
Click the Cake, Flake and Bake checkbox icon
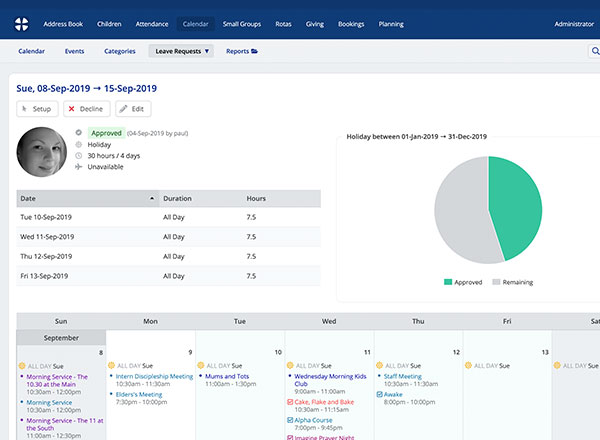(290, 402)
